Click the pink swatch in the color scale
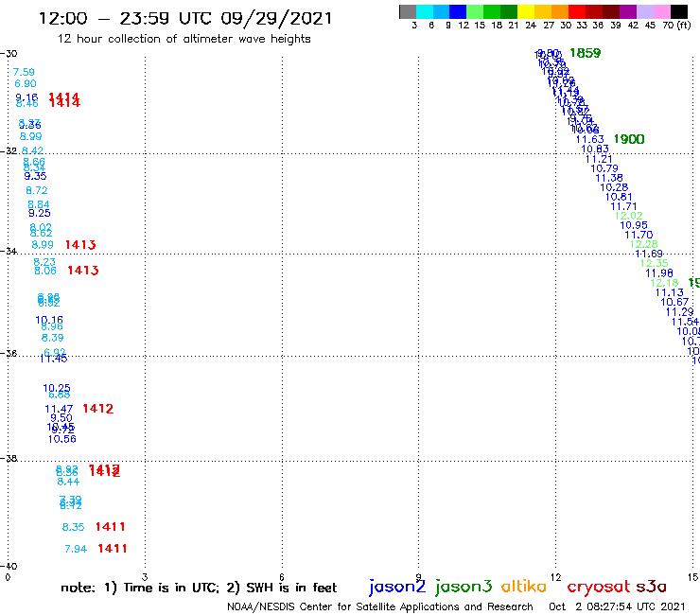The image size is (700, 615). tap(661, 11)
